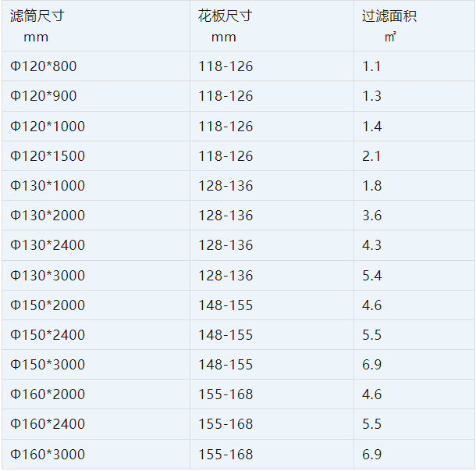Click the 过滤面积 column header
Screen dimensions: 476x471
click(389, 16)
